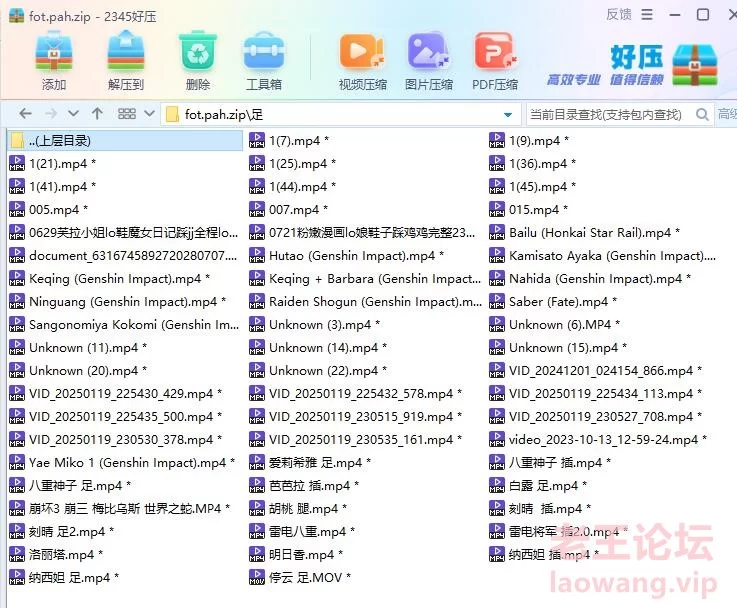Viewport: 737px width, 608px height.
Task: Go back with the left arrow
Action: [x=26, y=114]
